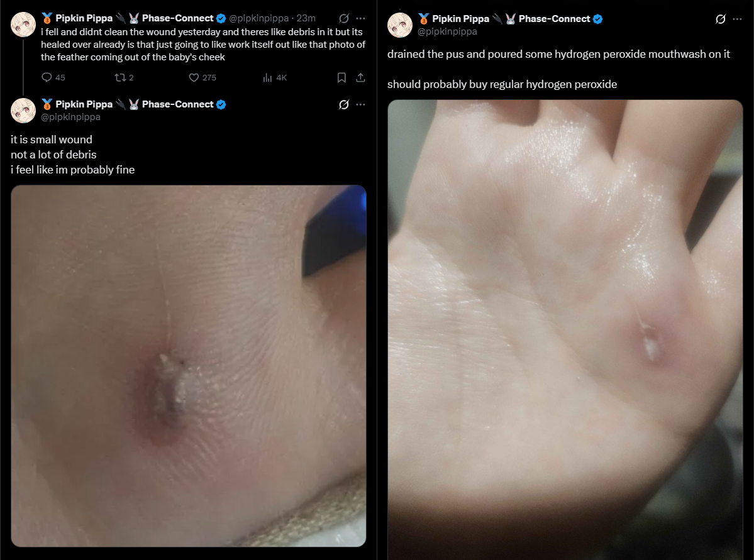Like the tweet with 275 hearts
754x560 pixels.
[x=194, y=77]
